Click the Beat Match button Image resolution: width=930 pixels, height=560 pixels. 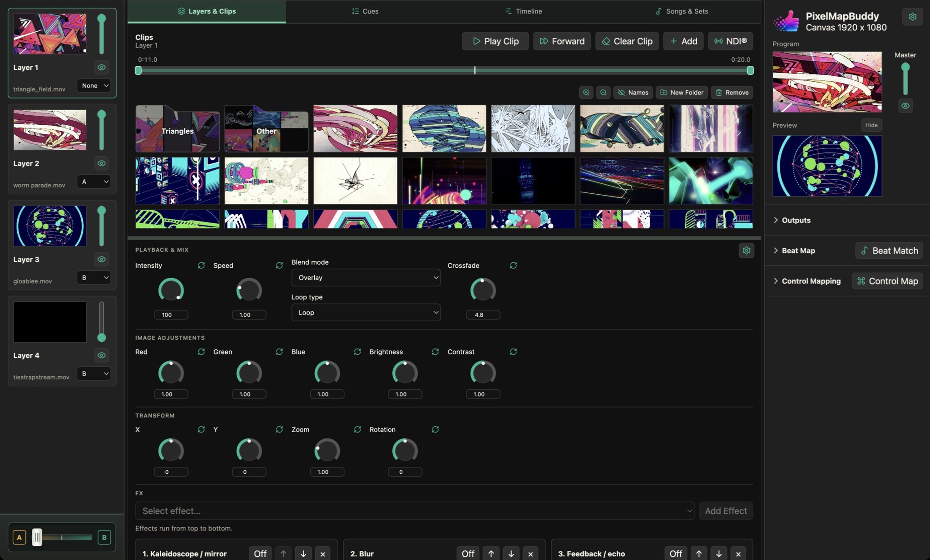[x=889, y=251]
